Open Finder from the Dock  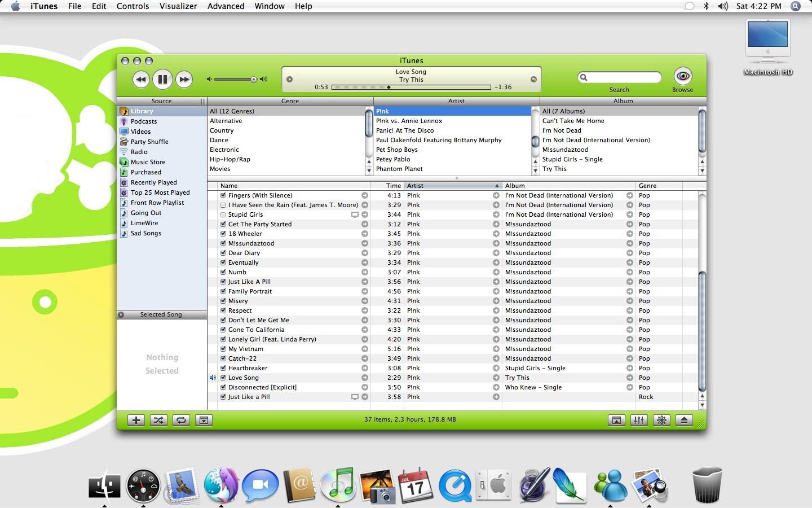[x=104, y=485]
